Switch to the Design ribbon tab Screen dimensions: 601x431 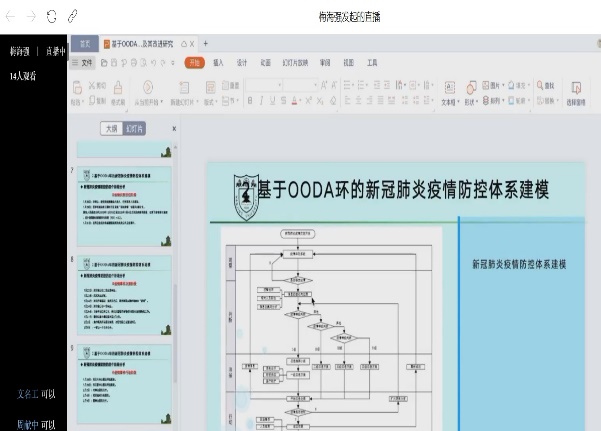pyautogui.click(x=242, y=62)
